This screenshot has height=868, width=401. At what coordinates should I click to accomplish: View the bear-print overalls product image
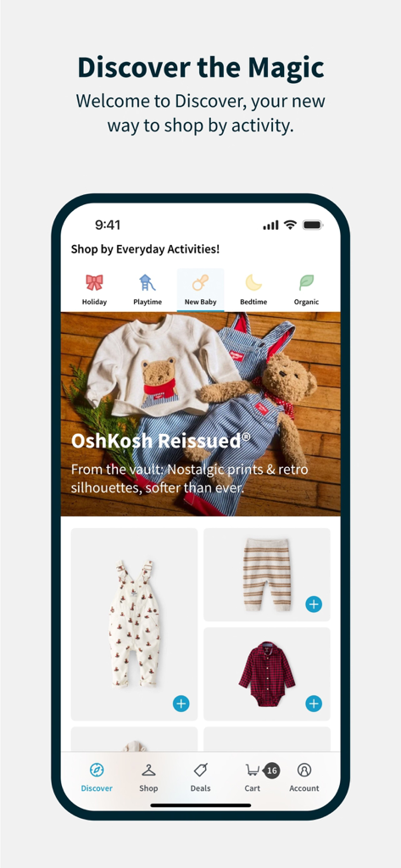(x=134, y=624)
